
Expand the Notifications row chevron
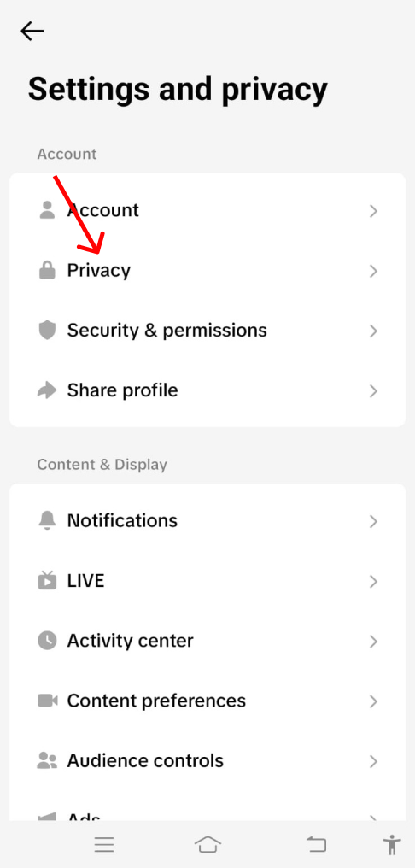(x=373, y=521)
